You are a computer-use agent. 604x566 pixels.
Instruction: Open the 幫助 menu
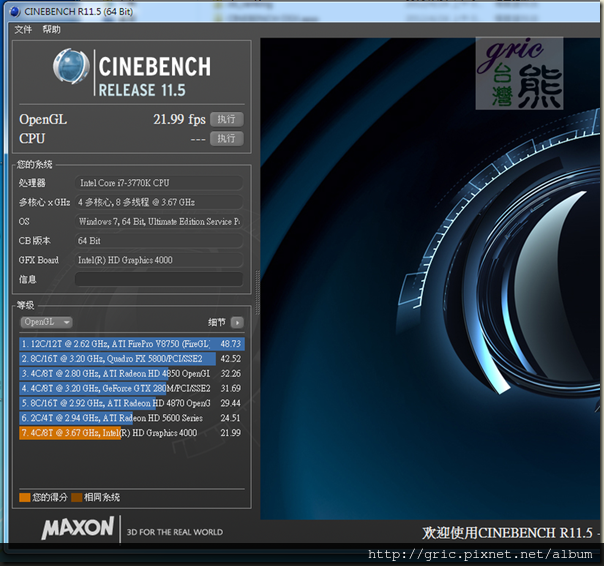point(51,29)
